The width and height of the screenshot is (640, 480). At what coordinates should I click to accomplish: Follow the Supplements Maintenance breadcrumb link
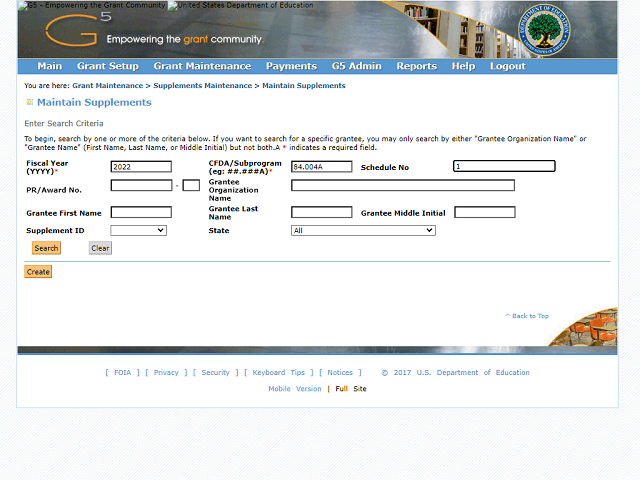pos(202,86)
